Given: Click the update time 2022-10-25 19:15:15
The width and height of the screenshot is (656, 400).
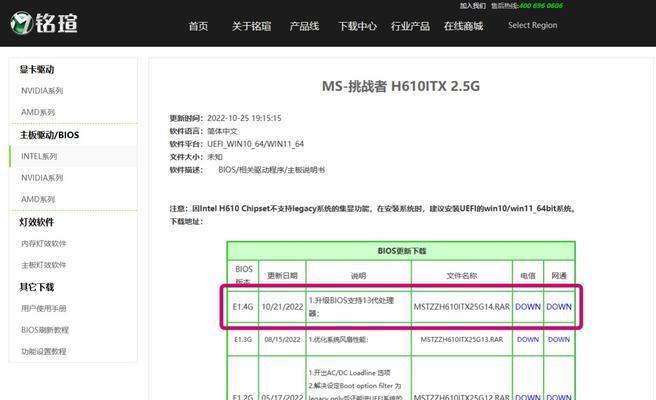Looking at the screenshot, I should (244, 118).
